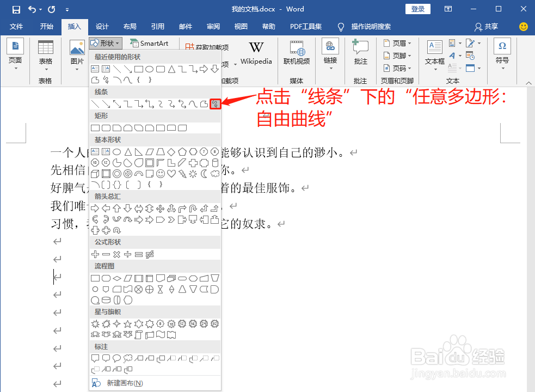535x392 pixels.
Task: Insert a SmartArt graphic
Action: coord(150,44)
